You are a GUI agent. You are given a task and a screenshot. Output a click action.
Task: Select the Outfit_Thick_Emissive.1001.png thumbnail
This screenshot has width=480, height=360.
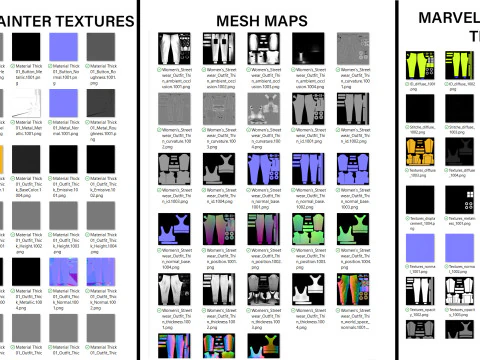pos(64,159)
